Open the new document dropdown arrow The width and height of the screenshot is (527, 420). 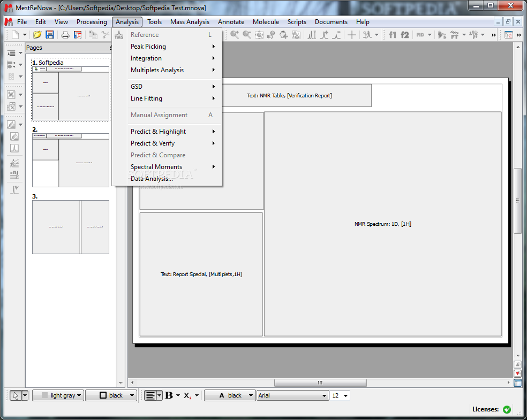click(25, 35)
